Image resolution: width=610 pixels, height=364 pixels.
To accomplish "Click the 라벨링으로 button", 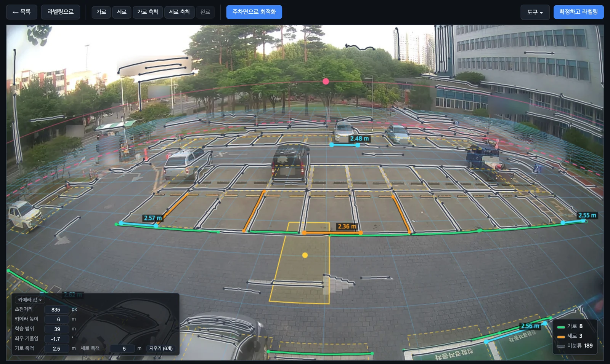I will pyautogui.click(x=61, y=12).
